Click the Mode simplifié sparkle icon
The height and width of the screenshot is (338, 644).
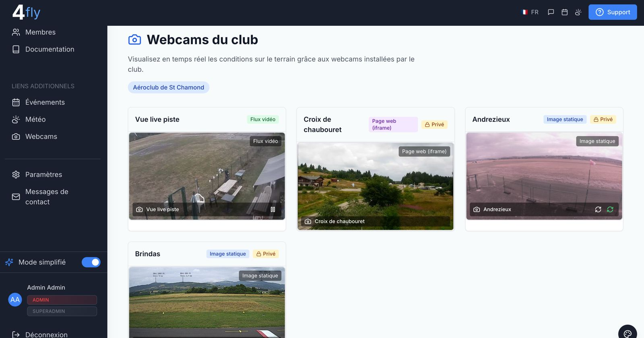click(9, 262)
